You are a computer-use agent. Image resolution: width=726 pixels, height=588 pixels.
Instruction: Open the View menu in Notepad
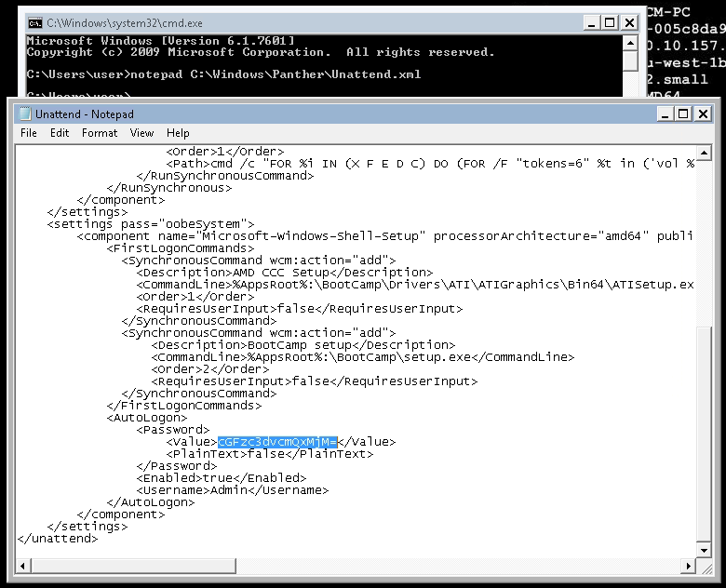(x=141, y=133)
